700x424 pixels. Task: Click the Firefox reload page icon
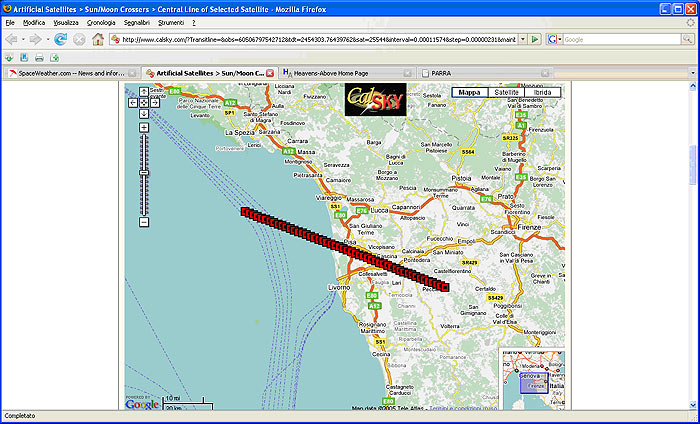[61, 39]
